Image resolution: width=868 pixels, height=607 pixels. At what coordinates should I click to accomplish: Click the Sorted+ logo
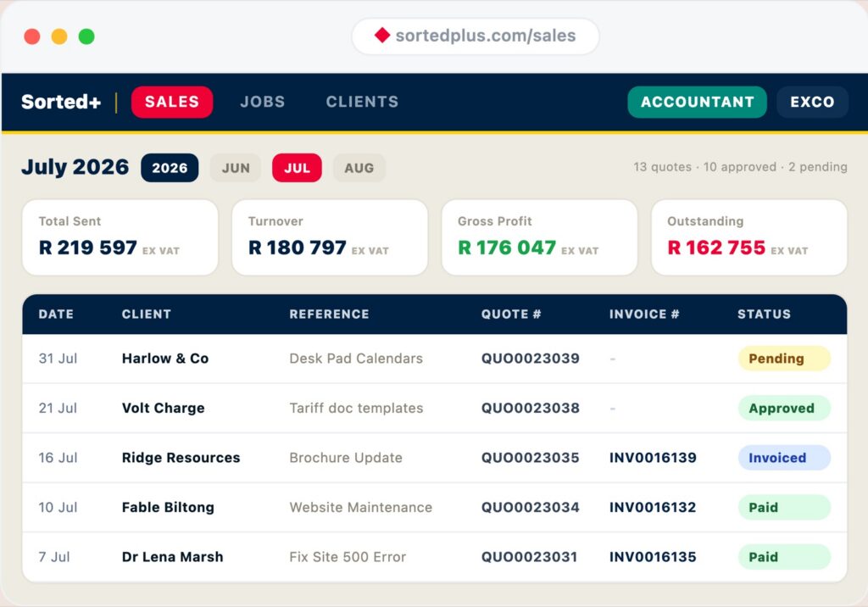(x=61, y=102)
